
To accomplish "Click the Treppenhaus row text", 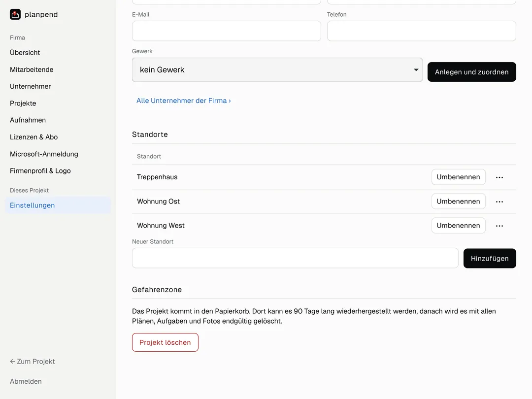I will point(157,177).
